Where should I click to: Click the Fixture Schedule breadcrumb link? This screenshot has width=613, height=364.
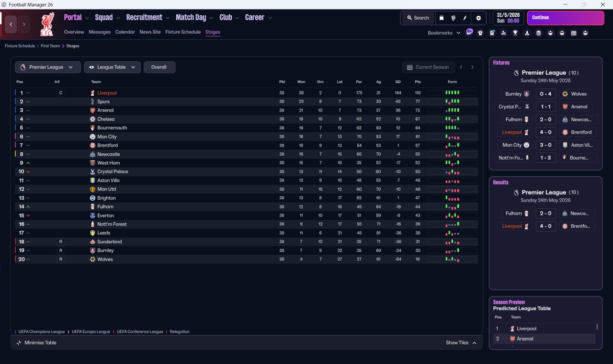[20, 46]
